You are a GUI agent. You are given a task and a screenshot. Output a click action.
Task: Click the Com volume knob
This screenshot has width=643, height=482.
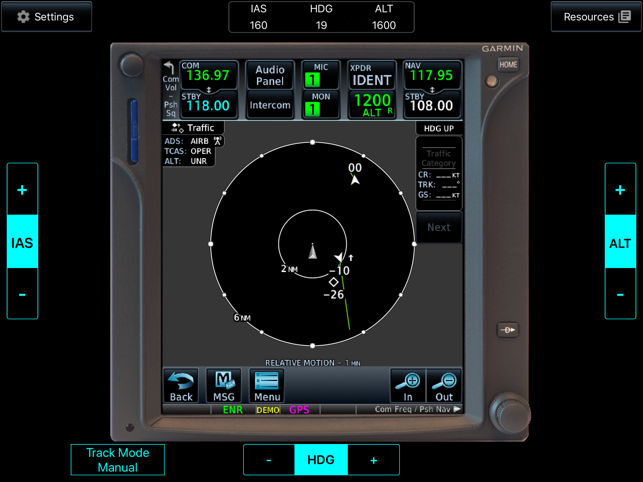(x=132, y=65)
